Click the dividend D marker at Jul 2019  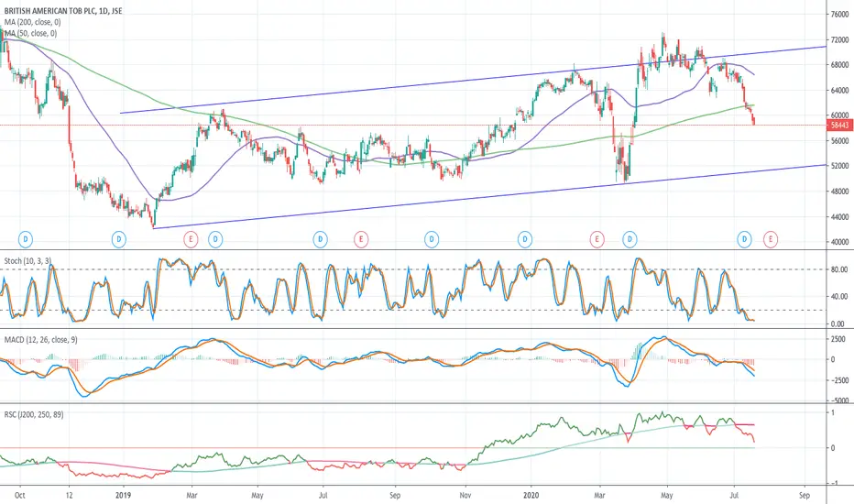click(x=321, y=239)
